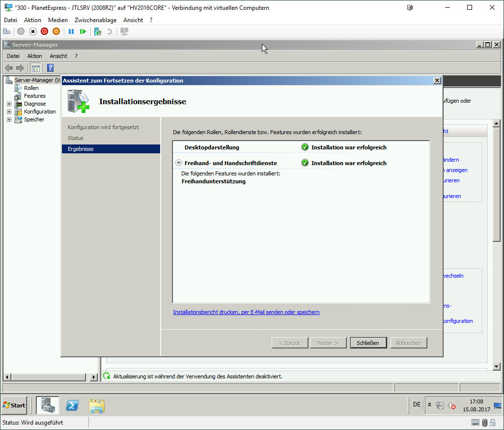Open the Installationsbericht drucken link
This screenshot has height=430, width=504.
246,312
